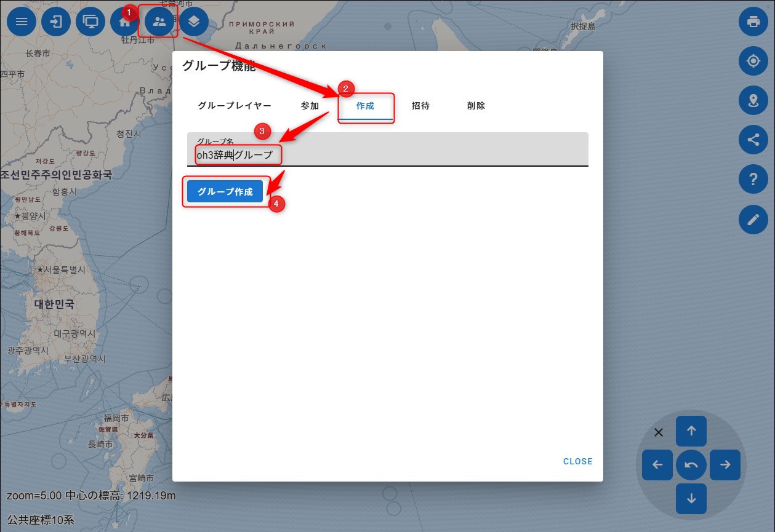The height and width of the screenshot is (532, 775).
Task: Close the navigation pad with X
Action: 658,432
